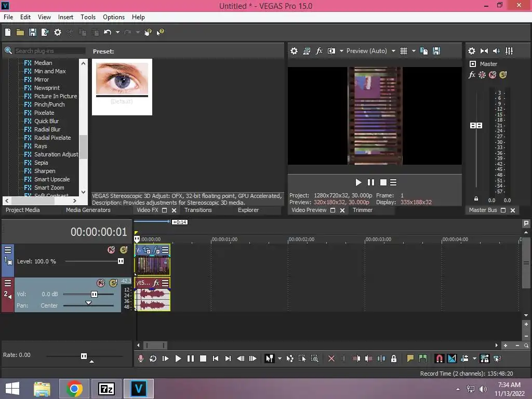The image size is (532, 399).
Task: Open the What's This help icon
Action: tap(160, 32)
